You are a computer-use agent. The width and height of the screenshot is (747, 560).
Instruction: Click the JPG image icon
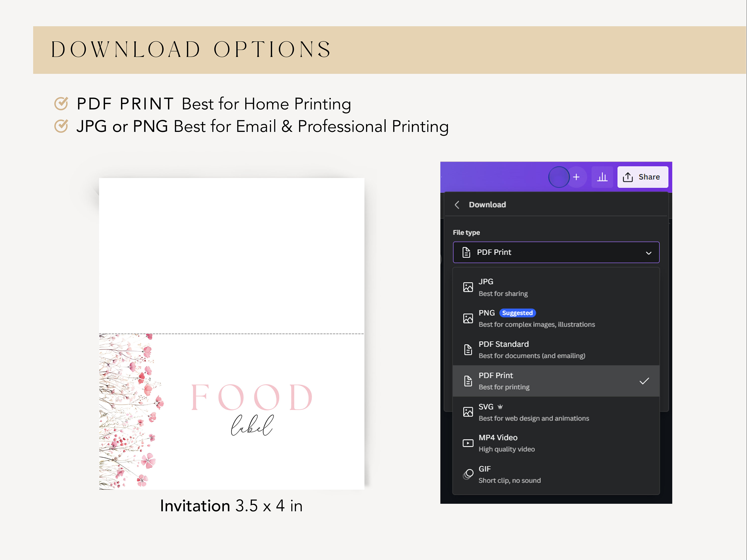468,287
